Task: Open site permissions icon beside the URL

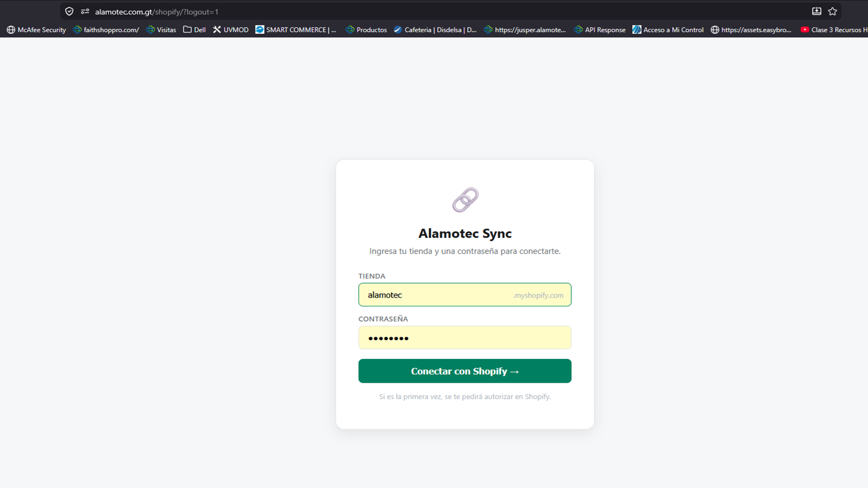Action: 85,11
